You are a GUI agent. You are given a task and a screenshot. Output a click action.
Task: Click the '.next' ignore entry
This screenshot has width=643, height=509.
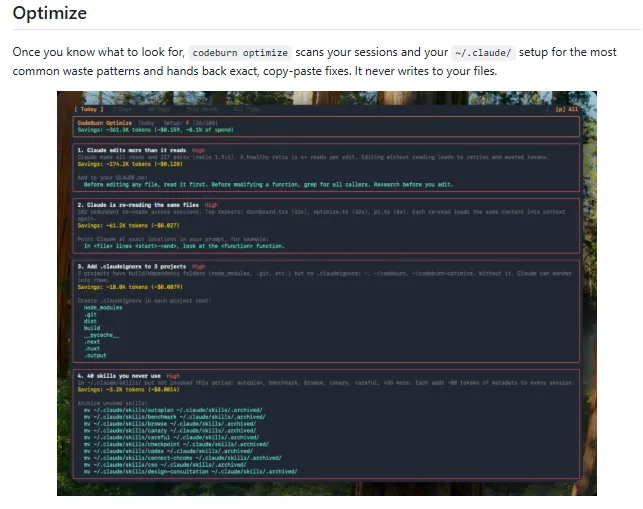coord(92,342)
